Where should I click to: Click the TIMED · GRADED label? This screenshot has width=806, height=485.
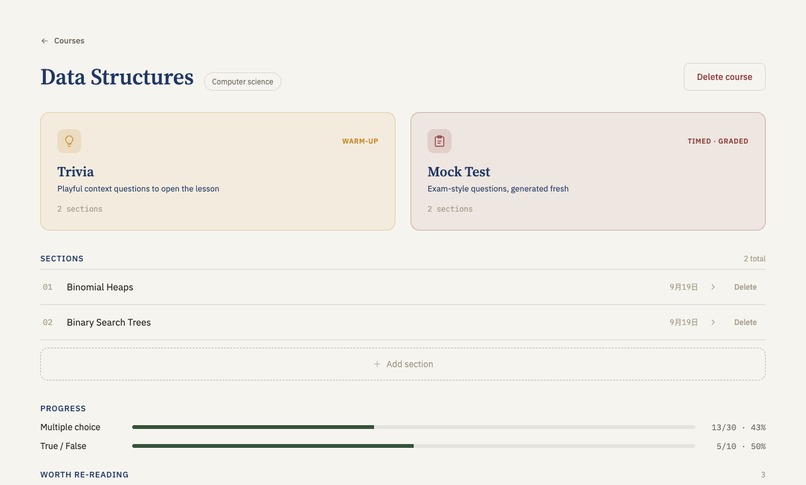tap(718, 141)
